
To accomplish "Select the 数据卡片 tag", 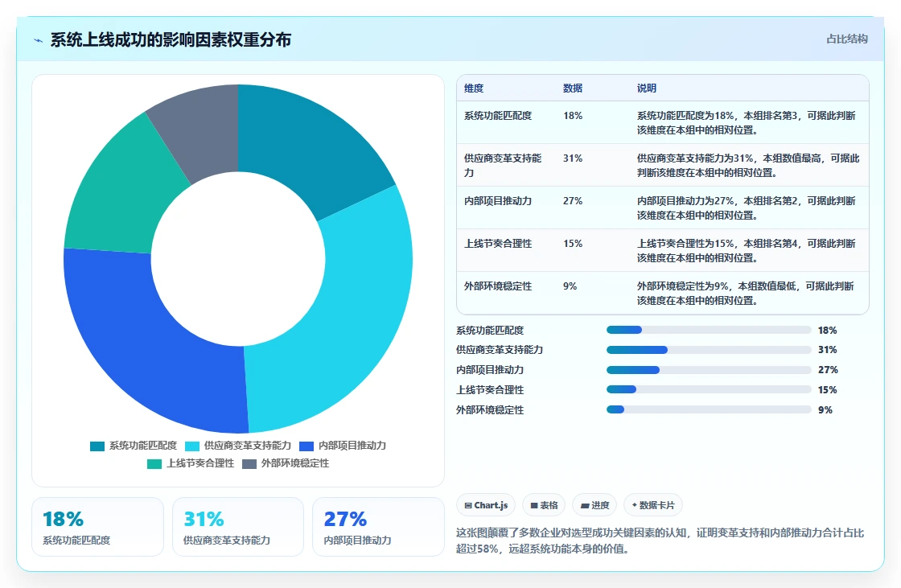I will [652, 505].
